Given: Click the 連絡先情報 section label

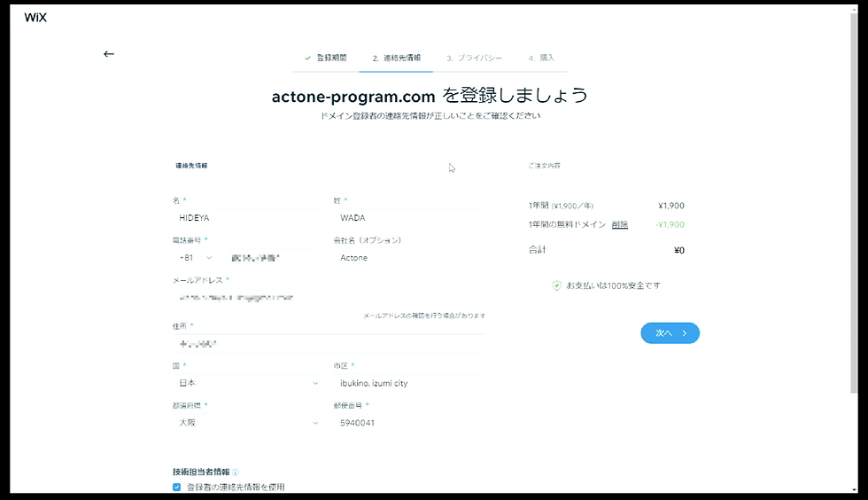Looking at the screenshot, I should click(191, 166).
